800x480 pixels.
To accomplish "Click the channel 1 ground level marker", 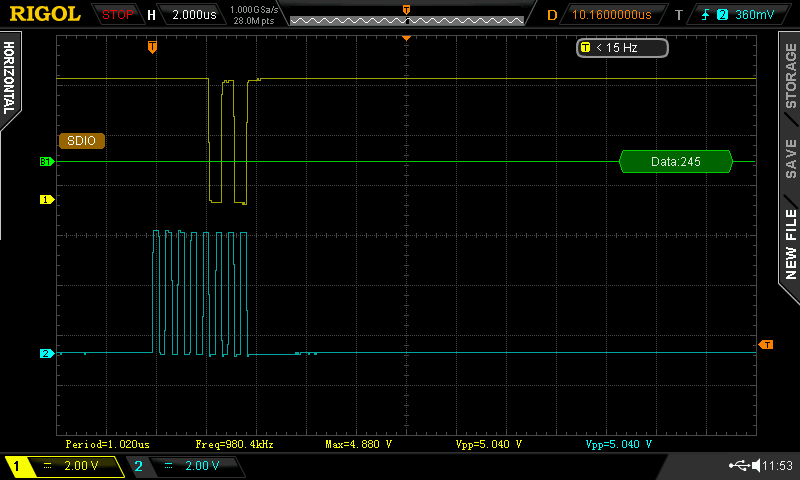I will coord(46,199).
